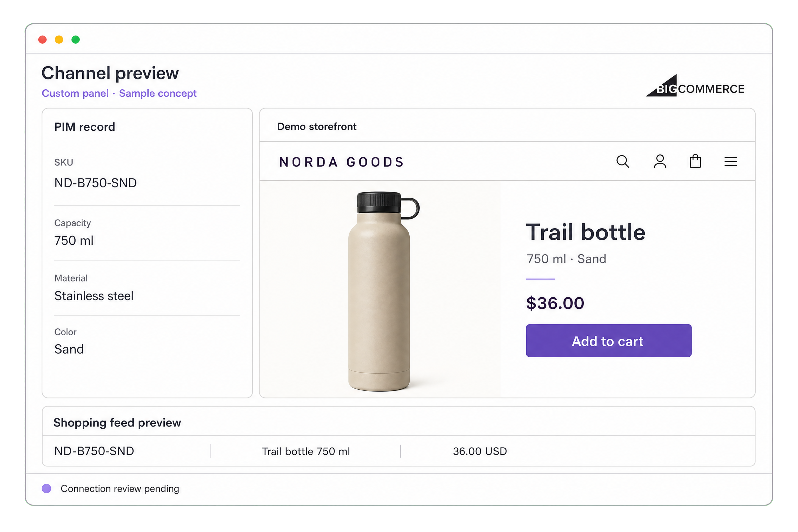Click ND-B750-SND in the shopping feed row
The height and width of the screenshot is (532, 798).
tap(94, 451)
